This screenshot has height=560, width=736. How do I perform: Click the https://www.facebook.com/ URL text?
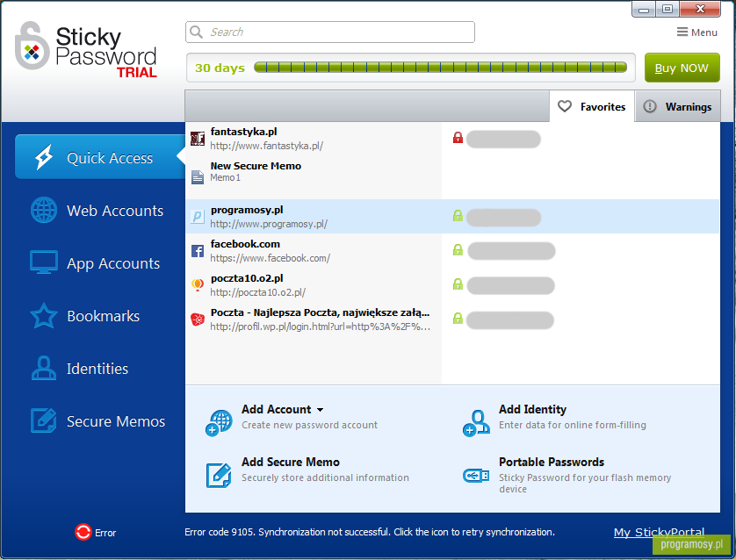(270, 258)
